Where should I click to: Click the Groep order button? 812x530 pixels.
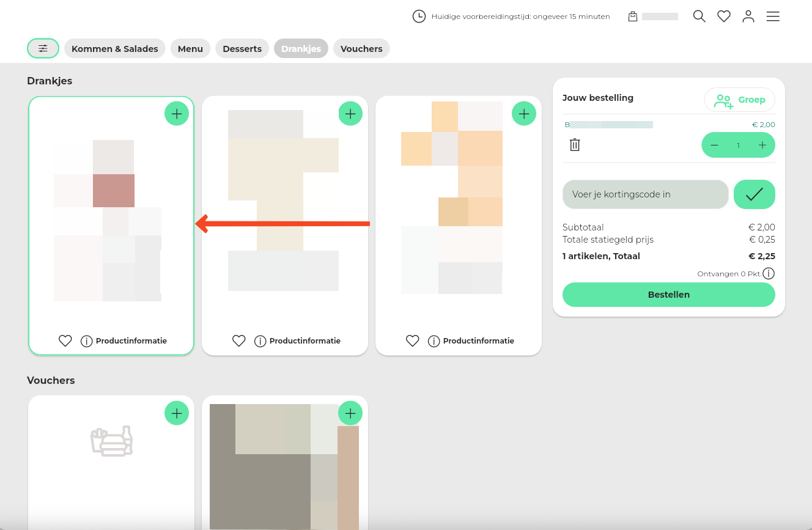pyautogui.click(x=739, y=100)
